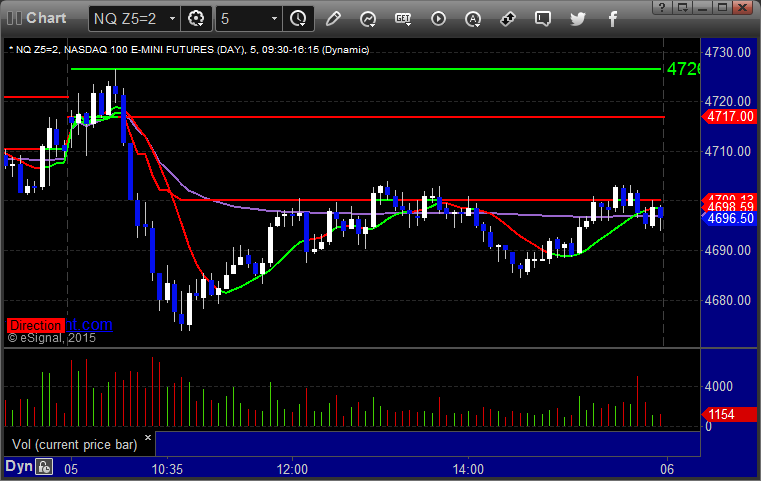Click the fx lock icon beside Dyn
The width and height of the screenshot is (761, 481).
point(44,467)
